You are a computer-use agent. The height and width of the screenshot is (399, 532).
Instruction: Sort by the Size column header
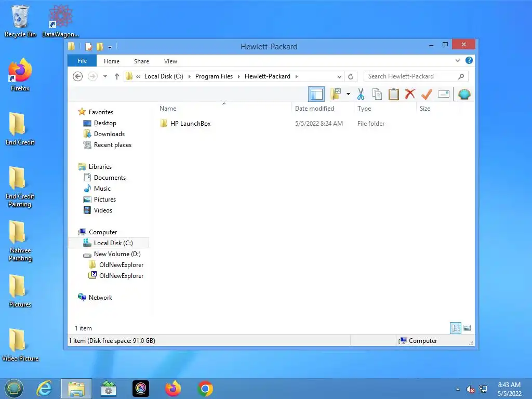coord(425,109)
